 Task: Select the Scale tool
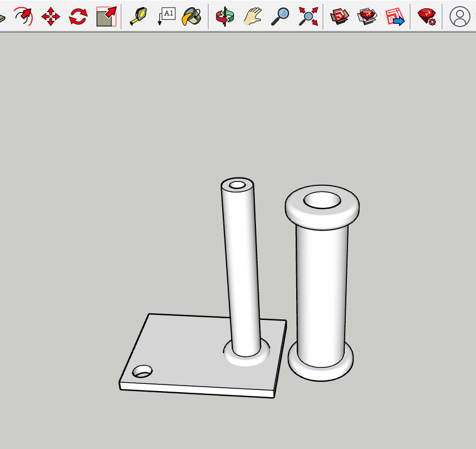pyautogui.click(x=106, y=17)
